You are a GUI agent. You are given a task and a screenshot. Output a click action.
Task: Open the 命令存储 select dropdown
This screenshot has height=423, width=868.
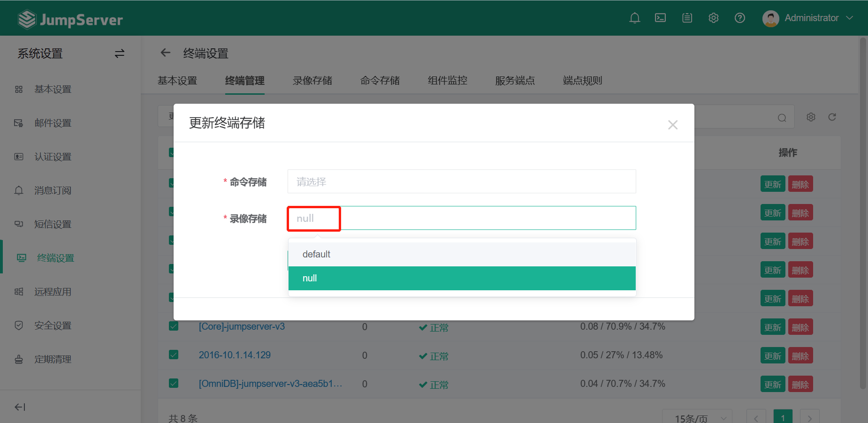click(461, 181)
